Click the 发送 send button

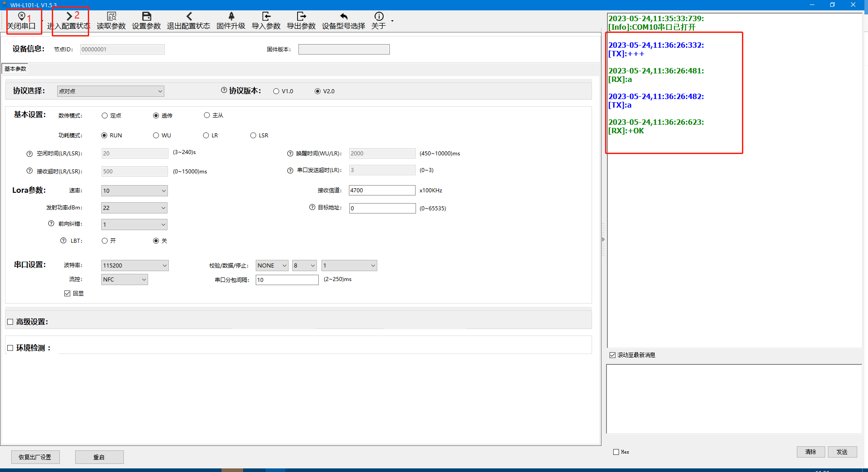click(842, 452)
